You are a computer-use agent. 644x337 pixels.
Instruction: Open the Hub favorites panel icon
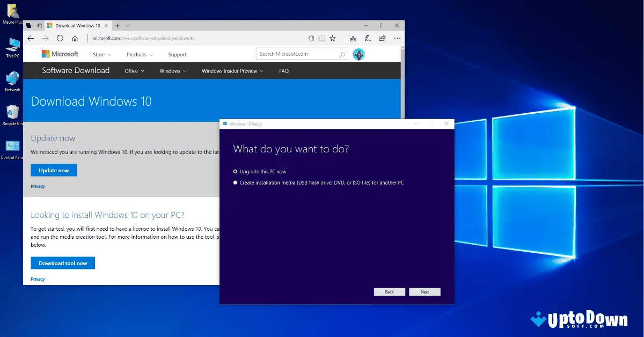click(x=353, y=38)
